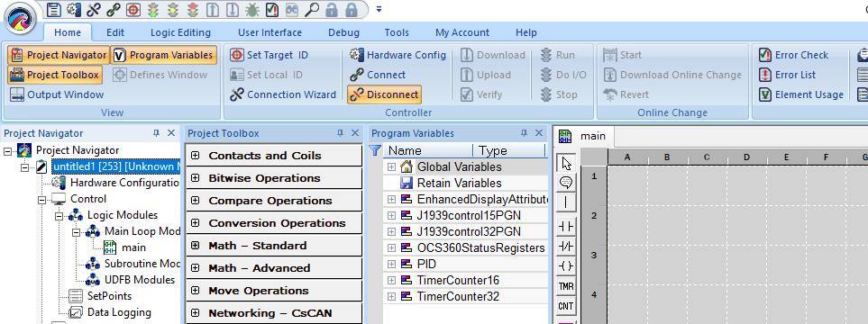Select the arrow pointer tool in ladder toolbar
868x324 pixels.
click(566, 164)
